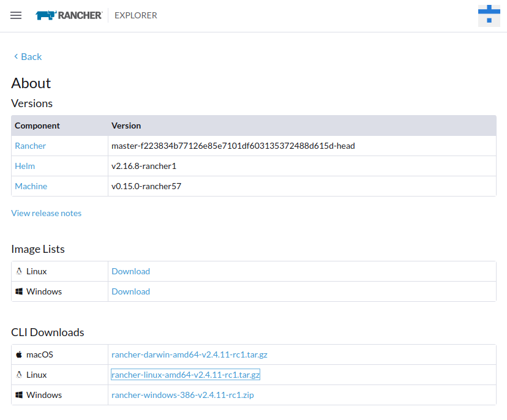The height and width of the screenshot is (420, 507).
Task: Click the Linux penguin icon in Image Lists
Action: click(19, 271)
